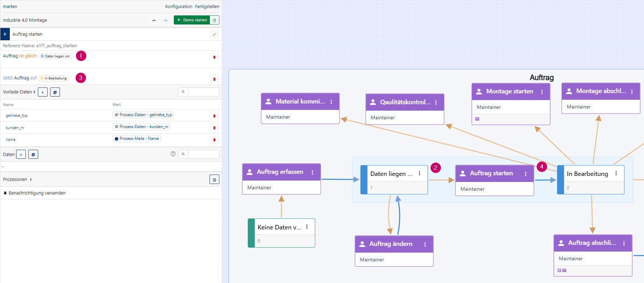Open the Auftrag ändern node options menu
The image size is (644, 283).
pyautogui.click(x=425, y=245)
